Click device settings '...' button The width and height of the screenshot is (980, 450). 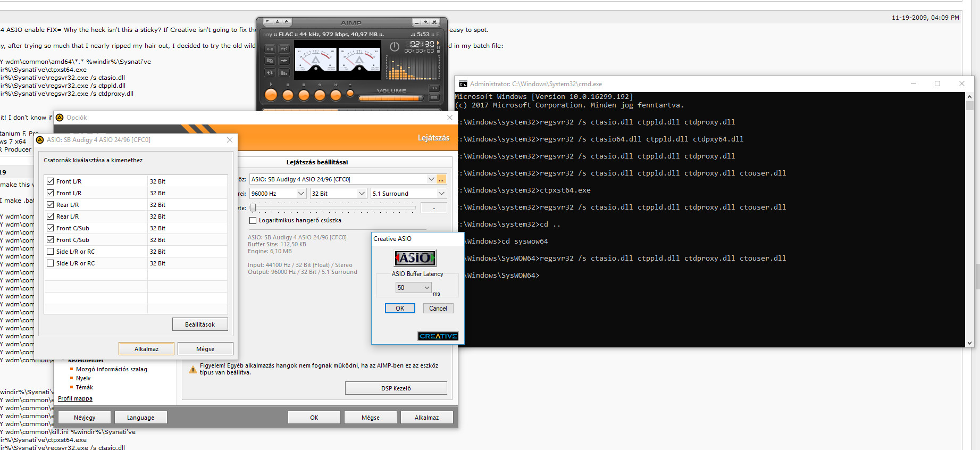tap(441, 179)
